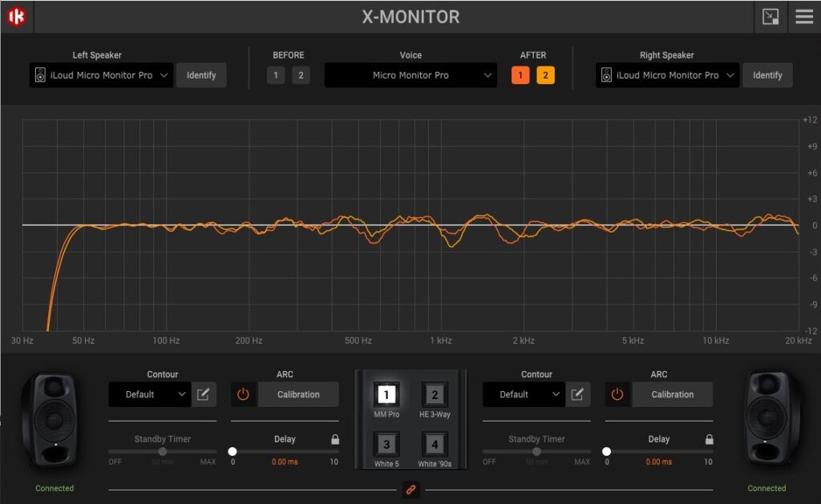Select the HE 3-Way preset button
Screen dimensions: 821x504
(x=435, y=394)
